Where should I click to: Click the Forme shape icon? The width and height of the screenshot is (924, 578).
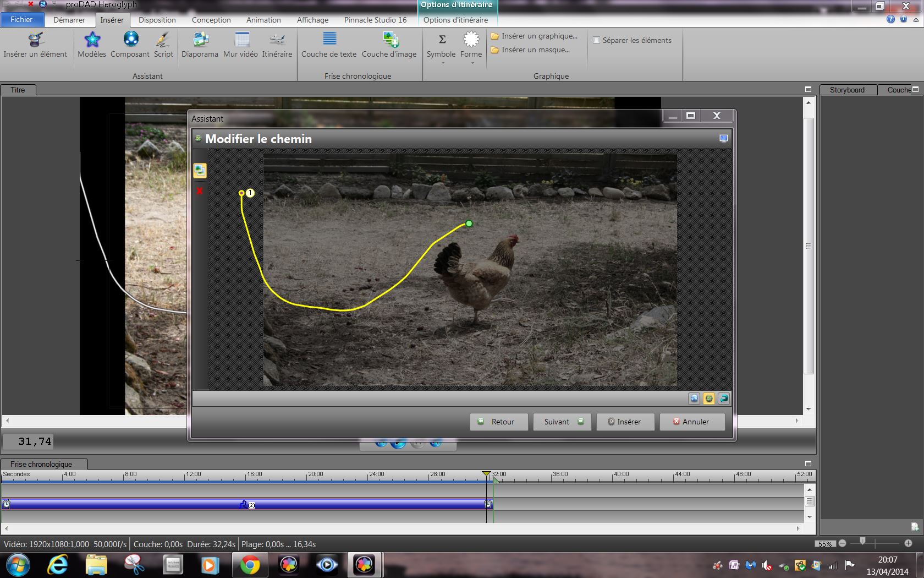[471, 40]
